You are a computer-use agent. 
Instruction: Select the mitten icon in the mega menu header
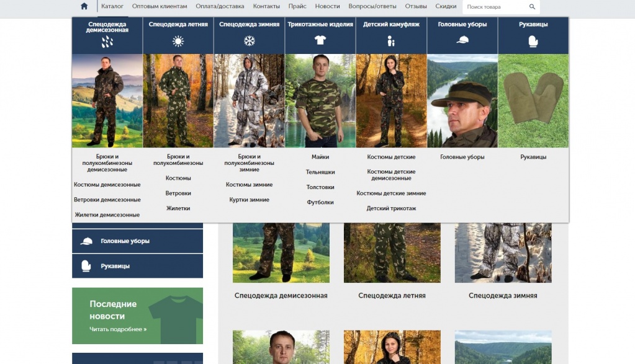pyautogui.click(x=533, y=42)
